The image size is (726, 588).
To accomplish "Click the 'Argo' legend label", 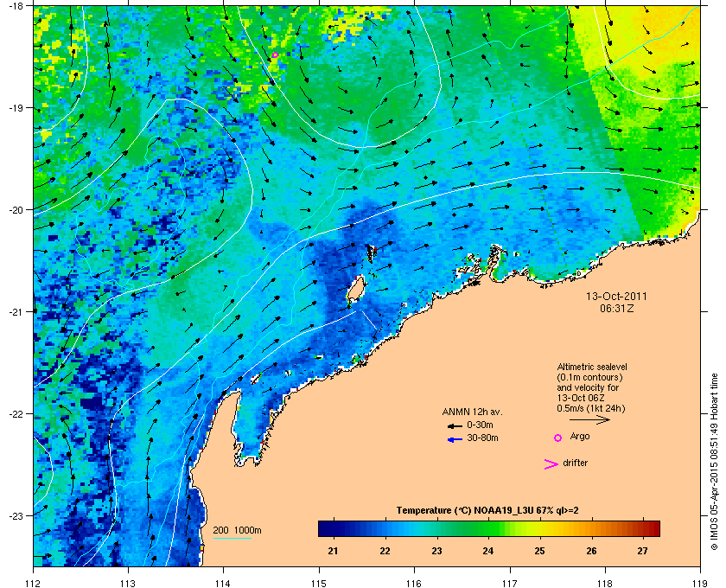I will (x=580, y=437).
